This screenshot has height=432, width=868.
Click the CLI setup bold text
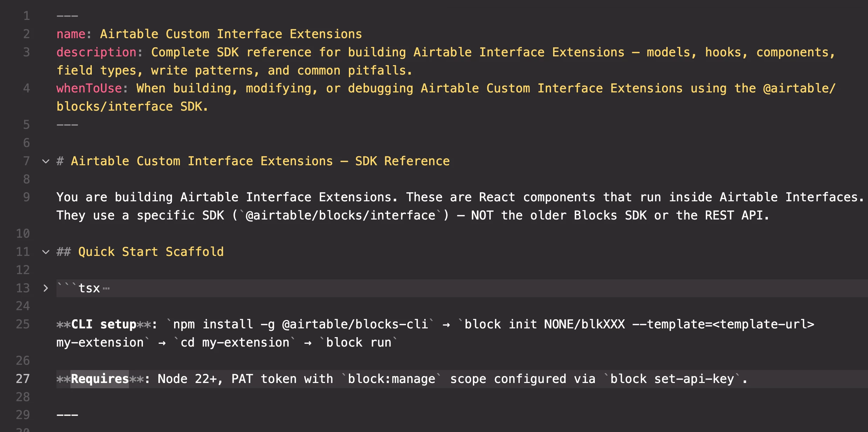pos(104,325)
